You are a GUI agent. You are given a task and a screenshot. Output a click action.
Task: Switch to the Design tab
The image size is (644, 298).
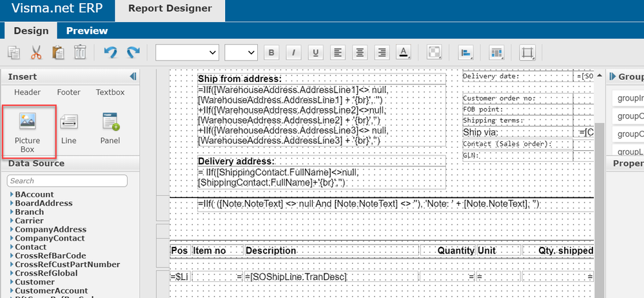31,31
